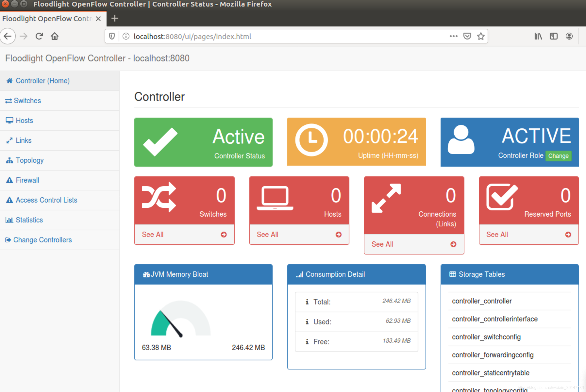Close the Floodlight OpenFlow Controller tab
The image size is (586, 392).
tap(98, 18)
